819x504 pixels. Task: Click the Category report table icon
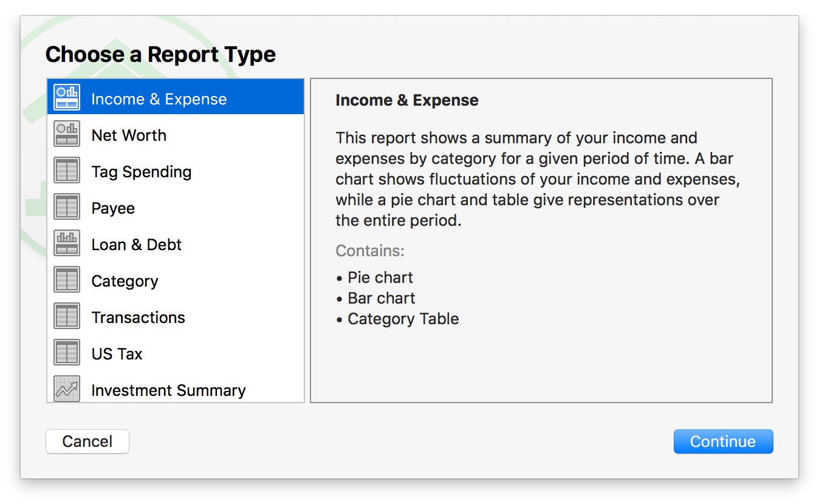[67, 280]
